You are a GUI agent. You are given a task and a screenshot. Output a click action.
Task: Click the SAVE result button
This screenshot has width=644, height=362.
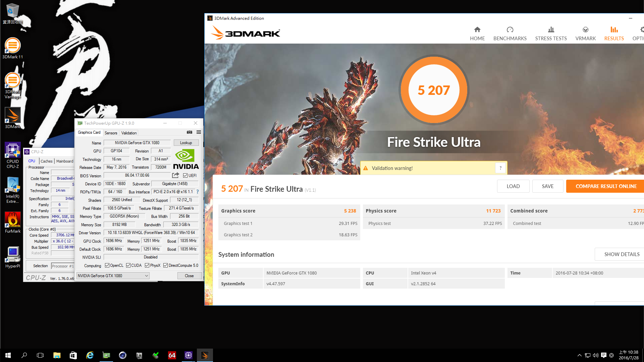[x=548, y=186]
